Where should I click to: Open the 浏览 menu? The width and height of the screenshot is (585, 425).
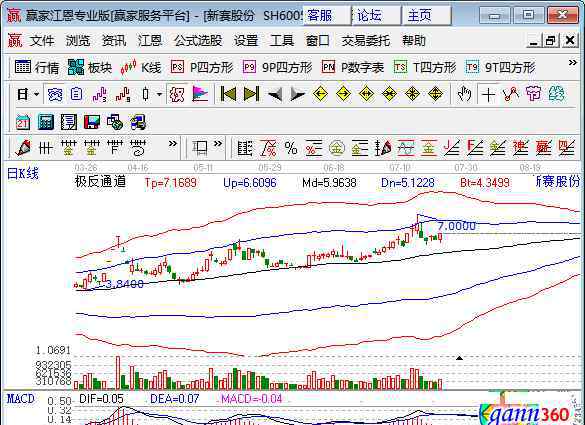78,40
